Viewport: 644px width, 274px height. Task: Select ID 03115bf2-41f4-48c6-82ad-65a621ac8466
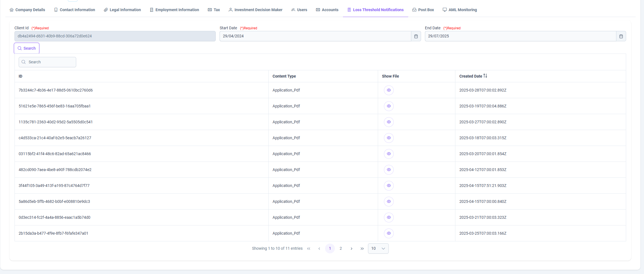tap(55, 154)
